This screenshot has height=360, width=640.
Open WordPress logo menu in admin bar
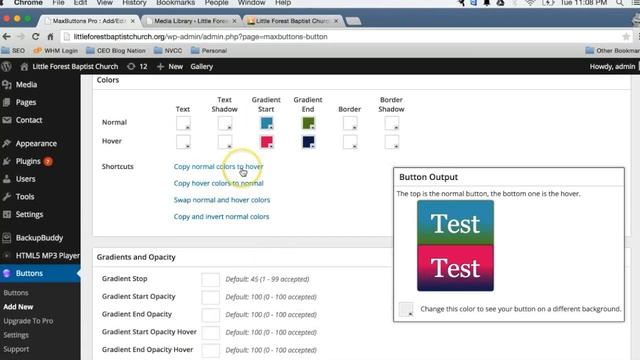[7, 66]
